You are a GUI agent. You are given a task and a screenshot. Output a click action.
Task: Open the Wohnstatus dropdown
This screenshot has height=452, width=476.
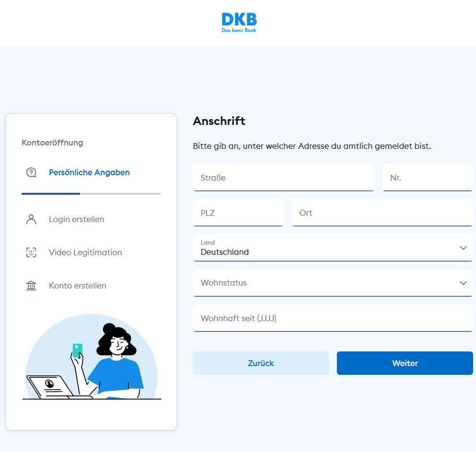(333, 283)
